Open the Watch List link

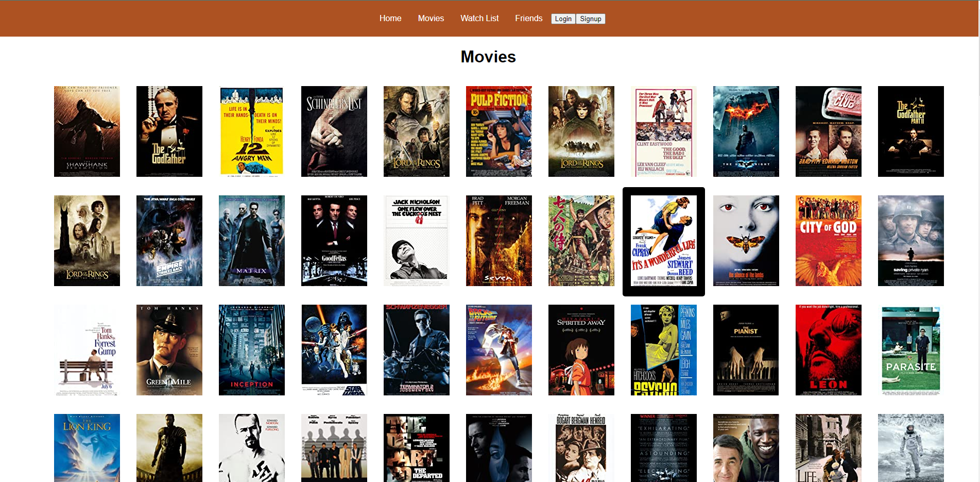click(479, 18)
